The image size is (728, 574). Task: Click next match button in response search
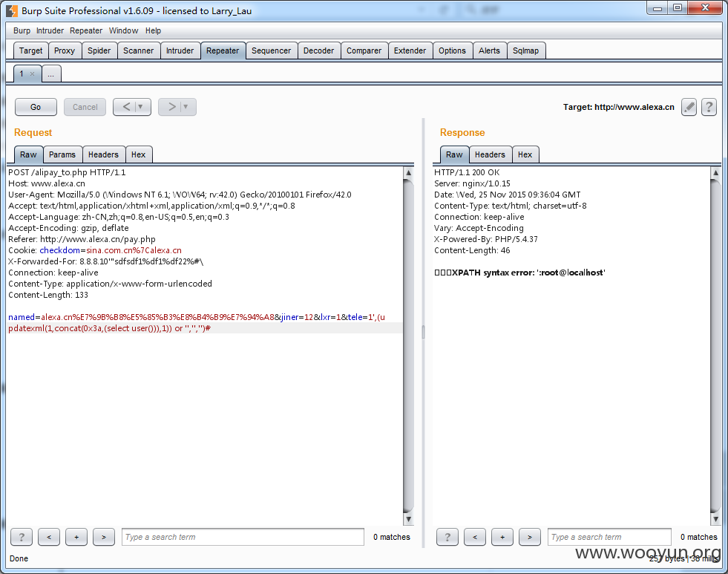(x=529, y=537)
